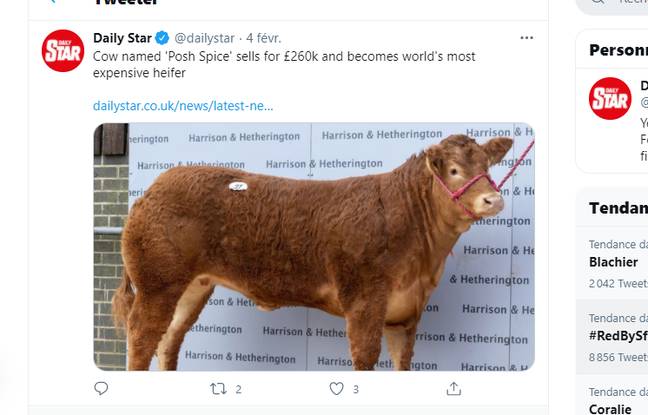The image size is (648, 415).
Task: Click Daily Star avatar beside the tweet
Action: (63, 51)
